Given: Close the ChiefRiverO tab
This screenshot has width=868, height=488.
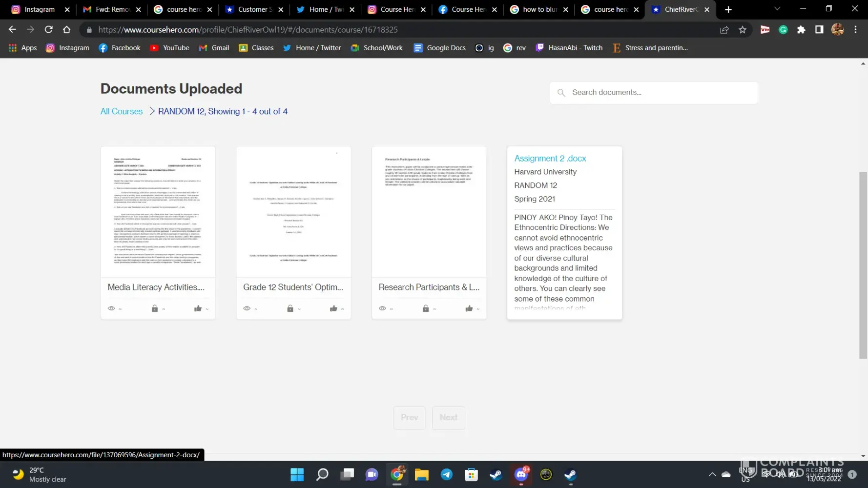Looking at the screenshot, I should (x=707, y=9).
